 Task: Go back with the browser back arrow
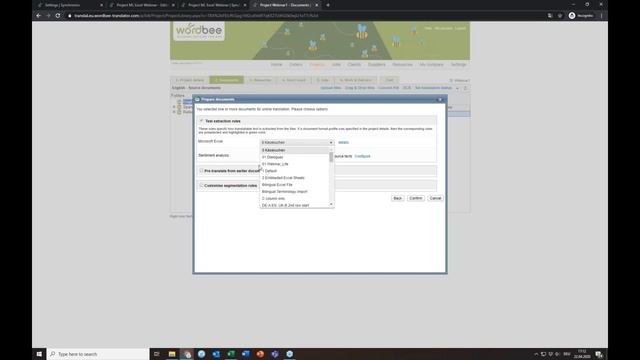tap(39, 16)
